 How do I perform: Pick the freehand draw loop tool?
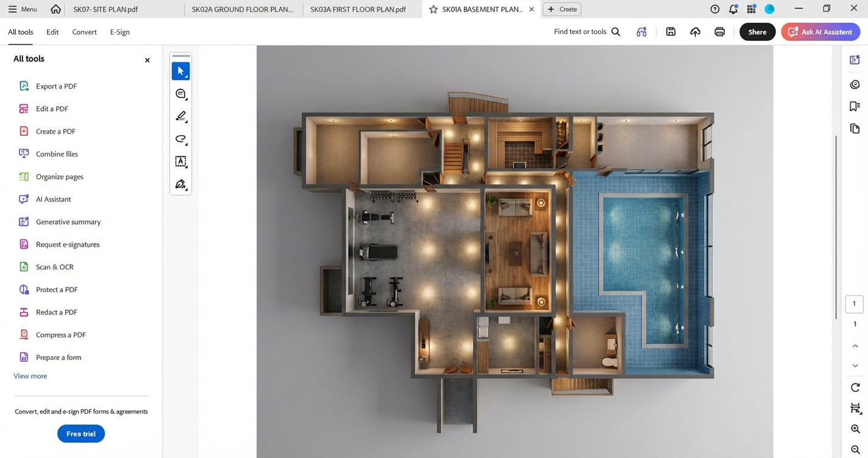click(x=180, y=139)
